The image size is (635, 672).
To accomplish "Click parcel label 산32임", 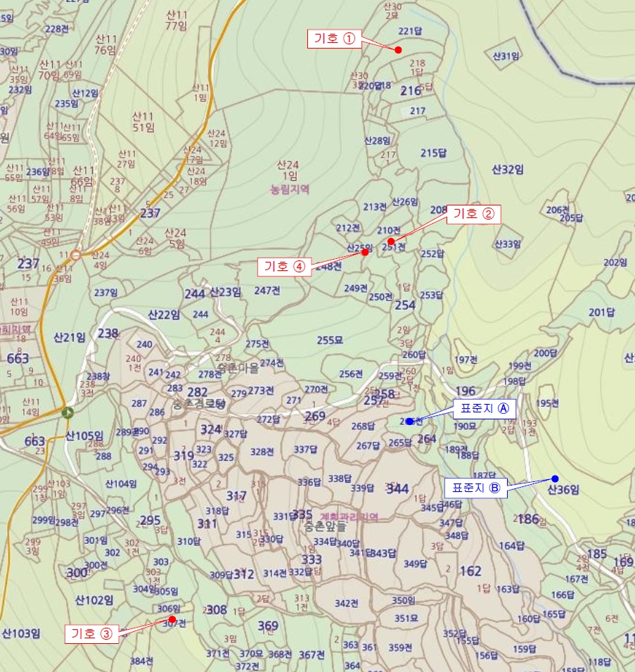I will [508, 170].
